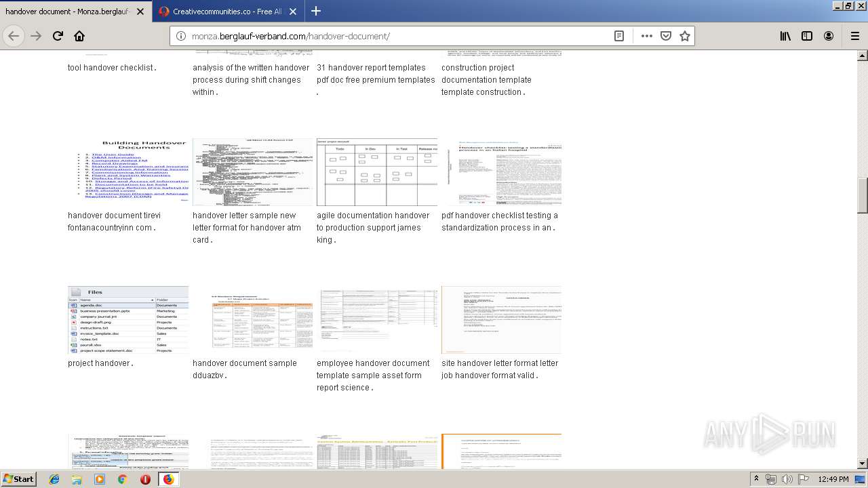Open 'handover letter sample new' caption
Viewport: 868px width, 488px height.
pos(247,228)
